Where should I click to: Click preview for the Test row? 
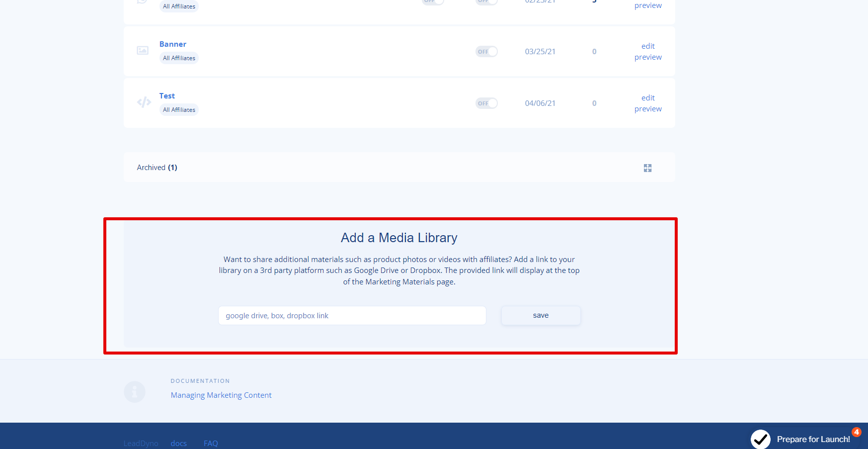tap(648, 109)
